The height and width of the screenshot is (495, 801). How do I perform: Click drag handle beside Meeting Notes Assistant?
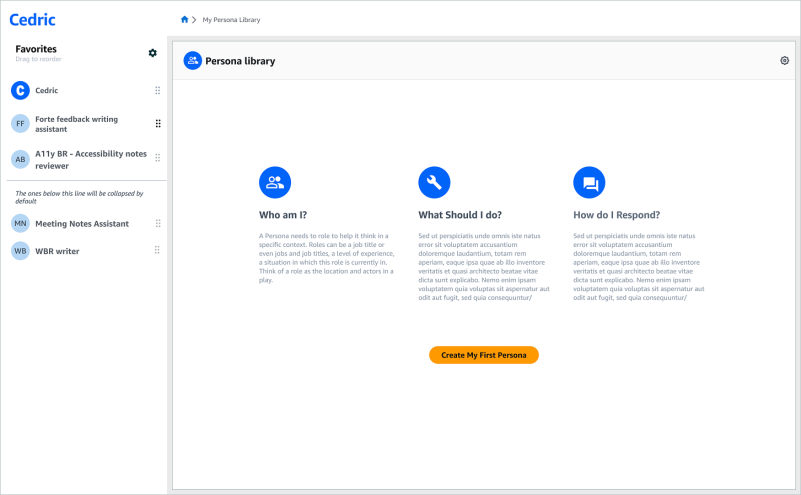pyautogui.click(x=157, y=223)
